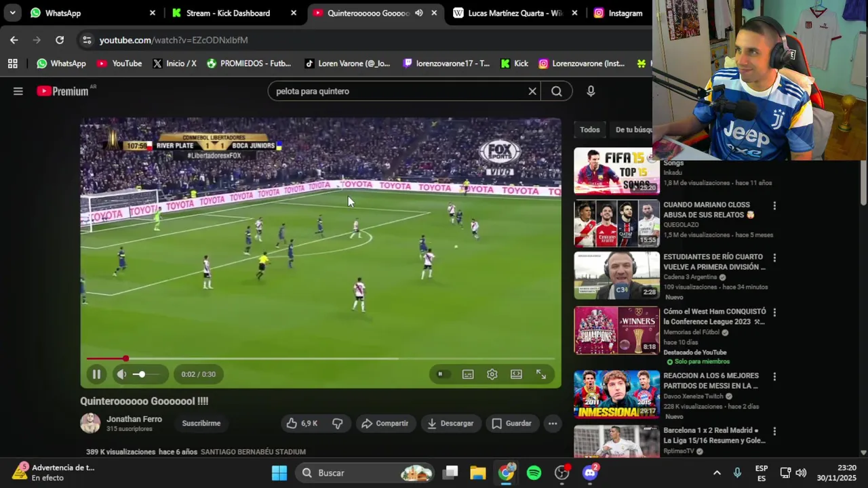Pause the video playback
This screenshot has width=868, height=488.
[x=96, y=374]
